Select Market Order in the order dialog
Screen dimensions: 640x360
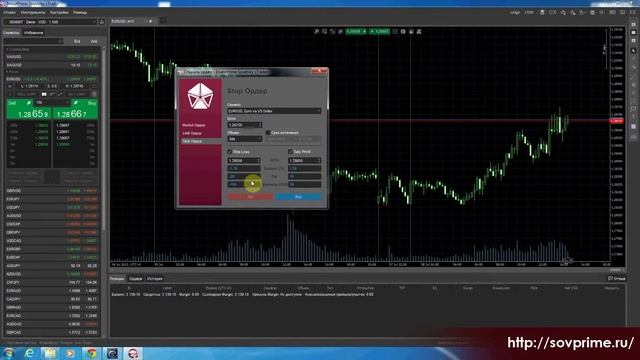pyautogui.click(x=194, y=125)
